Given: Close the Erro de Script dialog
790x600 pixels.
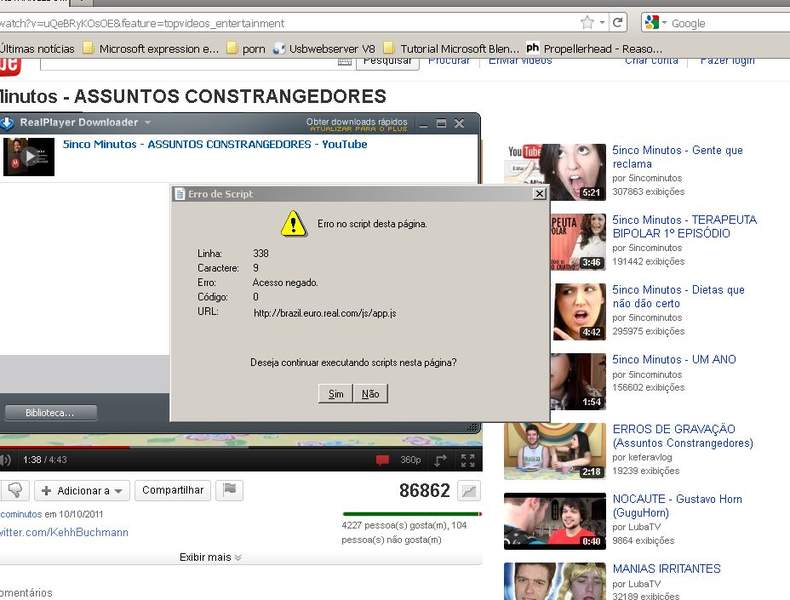Looking at the screenshot, I should [x=539, y=193].
